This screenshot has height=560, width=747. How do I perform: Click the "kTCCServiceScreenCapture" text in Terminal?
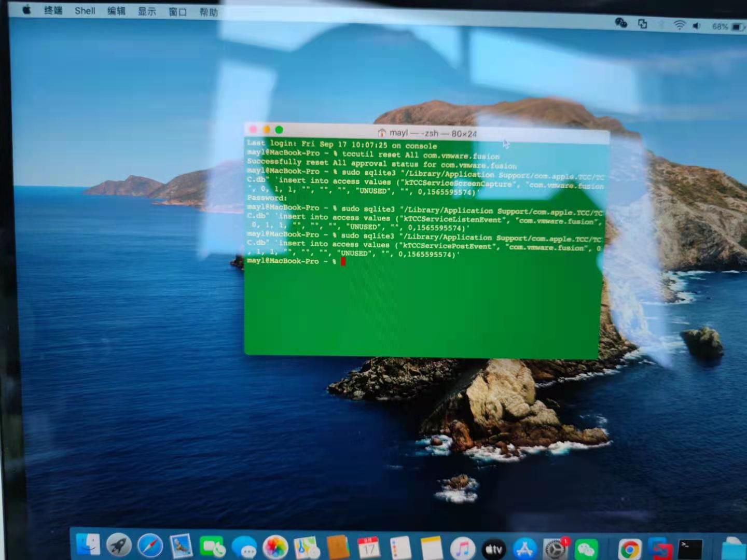(459, 183)
